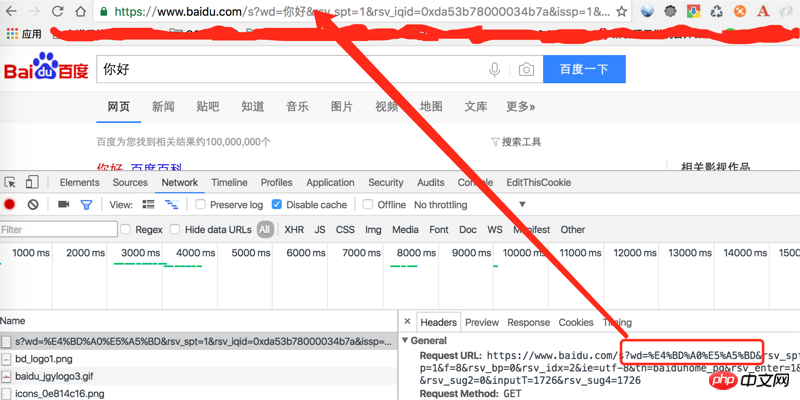
Task: Expand the 搜索工具 search tools
Action: 516,142
